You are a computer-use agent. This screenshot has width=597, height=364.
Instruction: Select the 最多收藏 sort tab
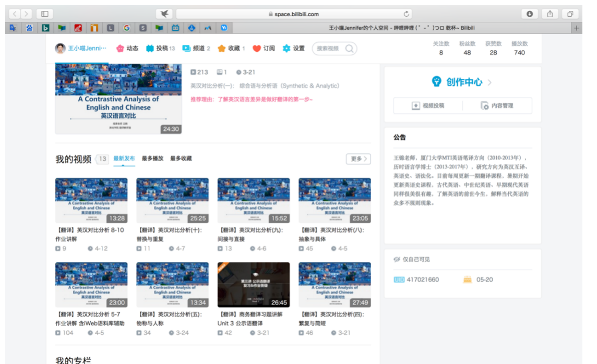[181, 159]
